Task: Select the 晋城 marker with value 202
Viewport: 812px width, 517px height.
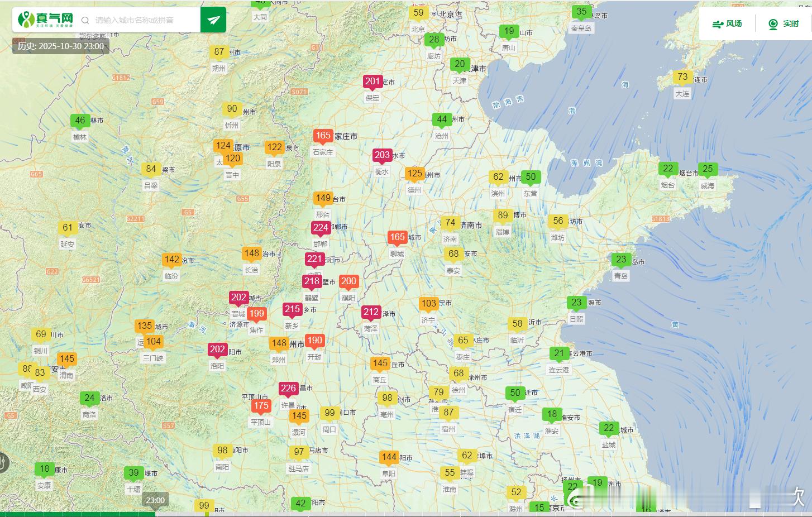Action: click(x=238, y=298)
